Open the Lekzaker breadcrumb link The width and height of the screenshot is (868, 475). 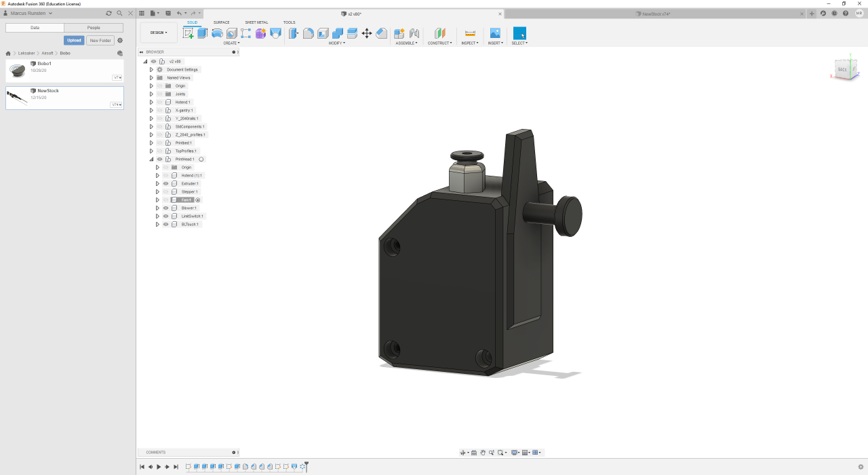click(26, 53)
